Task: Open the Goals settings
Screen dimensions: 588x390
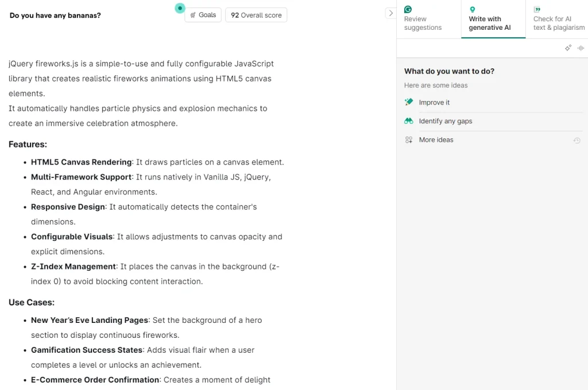Action: pos(203,15)
